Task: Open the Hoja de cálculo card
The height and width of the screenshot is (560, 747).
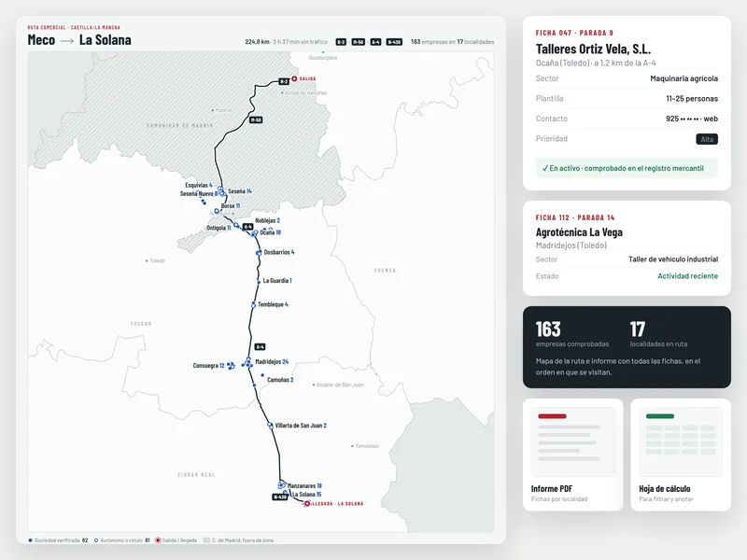Action: coord(681,455)
